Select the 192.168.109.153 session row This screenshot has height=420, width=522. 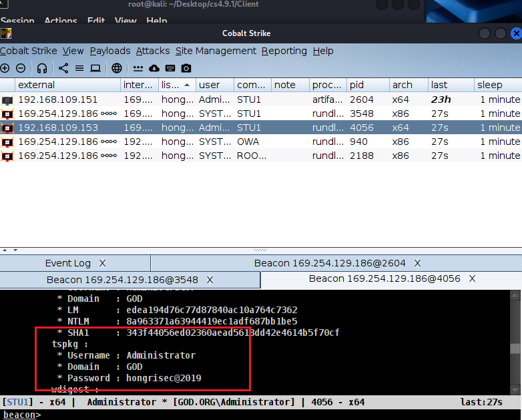[x=261, y=128]
